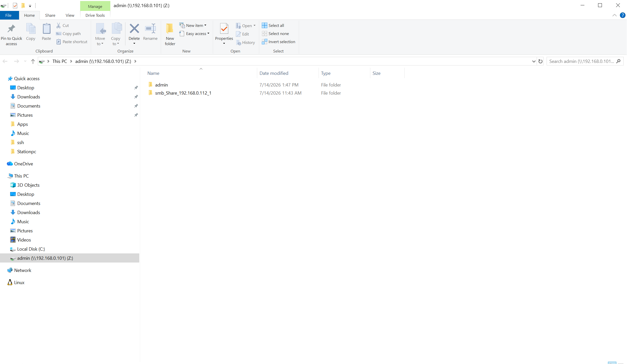This screenshot has height=364, width=627.
Task: Switch to the Share ribbon tab
Action: pyautogui.click(x=50, y=15)
